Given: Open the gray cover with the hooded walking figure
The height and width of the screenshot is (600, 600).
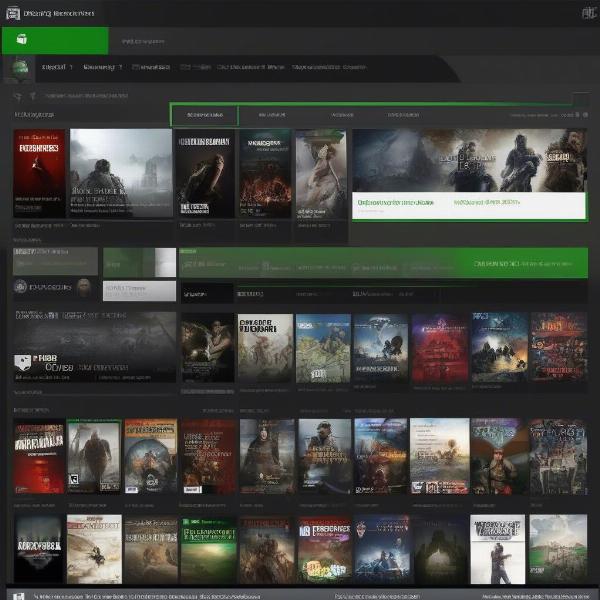Looking at the screenshot, I should pos(94,456).
